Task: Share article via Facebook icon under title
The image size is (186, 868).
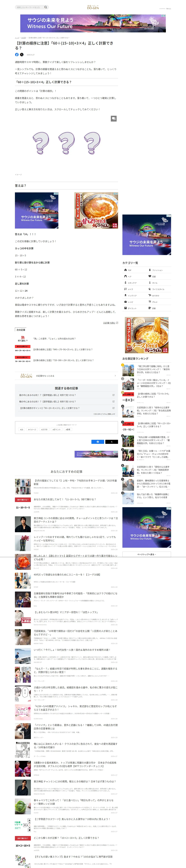Action: pos(17,55)
